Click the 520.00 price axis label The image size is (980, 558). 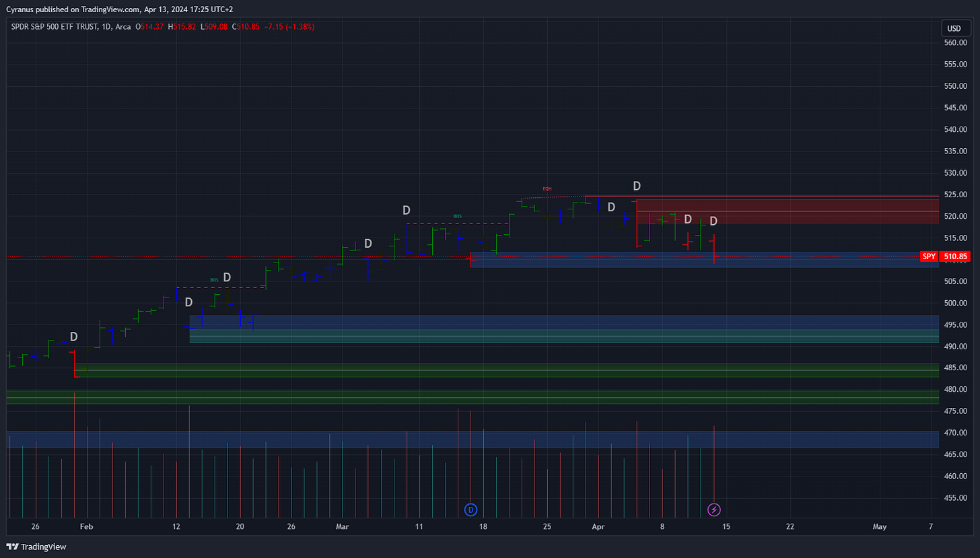click(956, 216)
